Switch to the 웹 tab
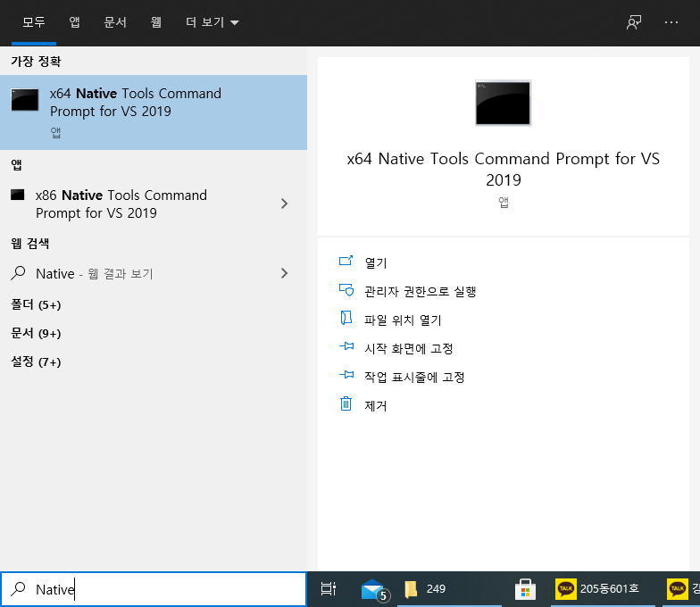Image resolution: width=700 pixels, height=607 pixels. tap(155, 21)
